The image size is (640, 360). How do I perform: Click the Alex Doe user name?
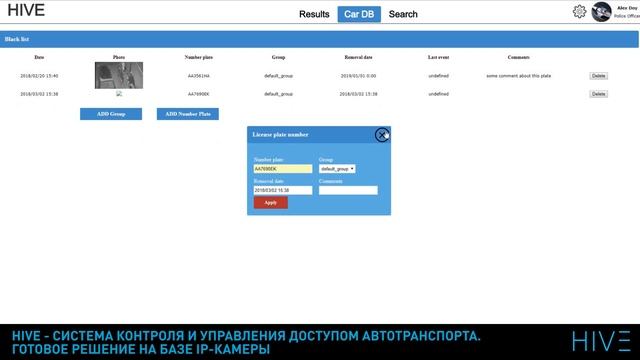point(627,8)
